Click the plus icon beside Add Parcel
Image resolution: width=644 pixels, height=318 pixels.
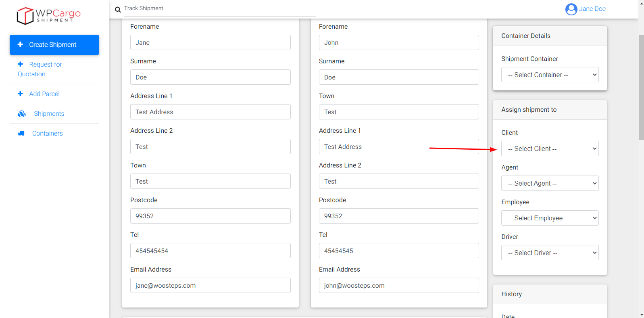click(x=20, y=94)
